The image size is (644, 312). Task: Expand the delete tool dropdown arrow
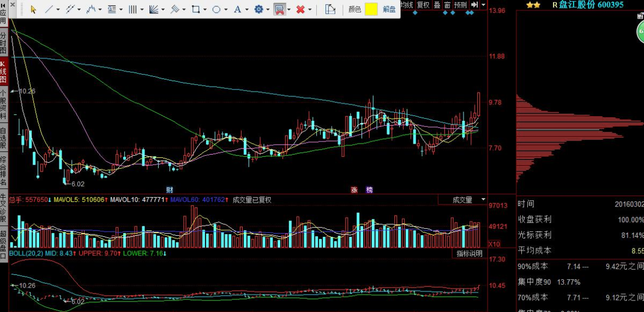pyautogui.click(x=310, y=9)
